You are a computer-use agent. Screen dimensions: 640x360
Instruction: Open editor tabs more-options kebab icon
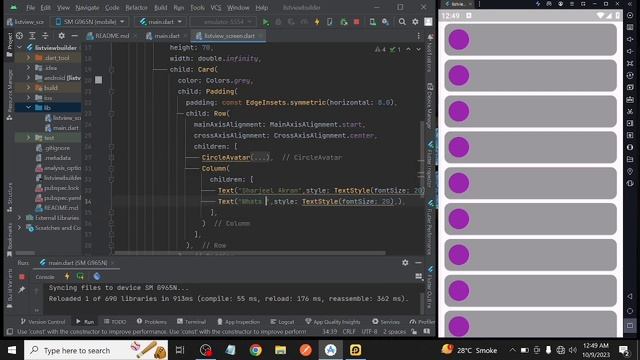coord(419,36)
